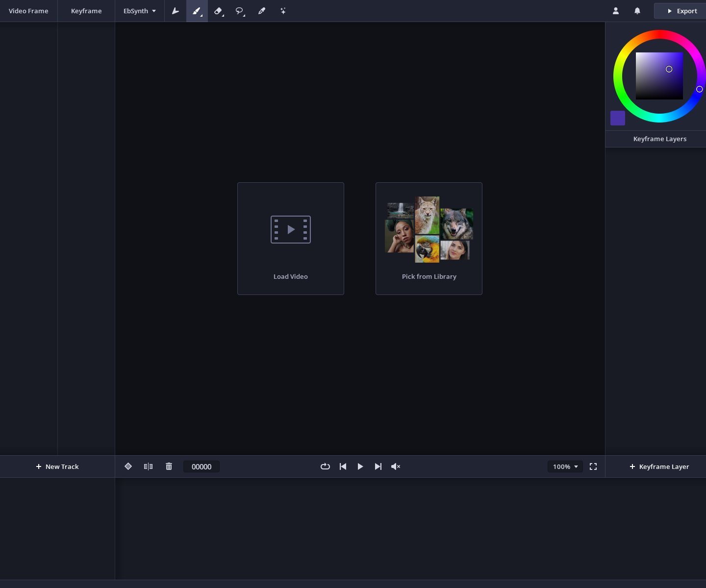Click the trash delete icon
This screenshot has width=706, height=588.
click(x=169, y=466)
